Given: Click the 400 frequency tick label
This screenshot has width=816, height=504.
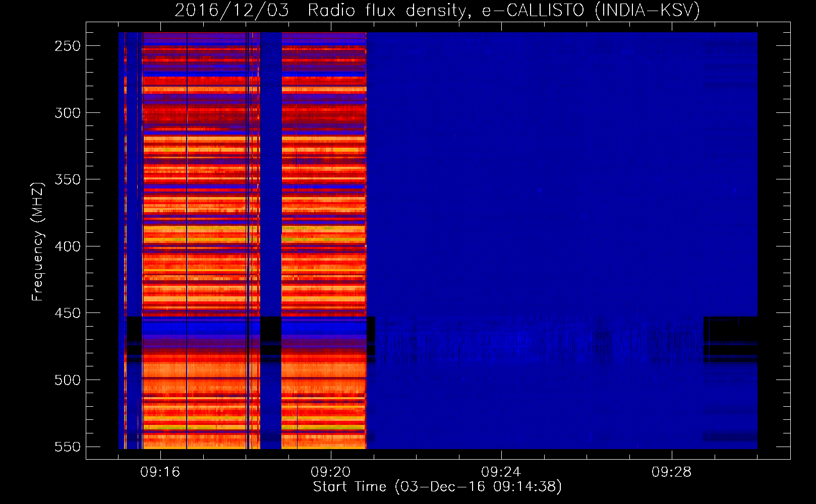Looking at the screenshot, I should tap(68, 246).
